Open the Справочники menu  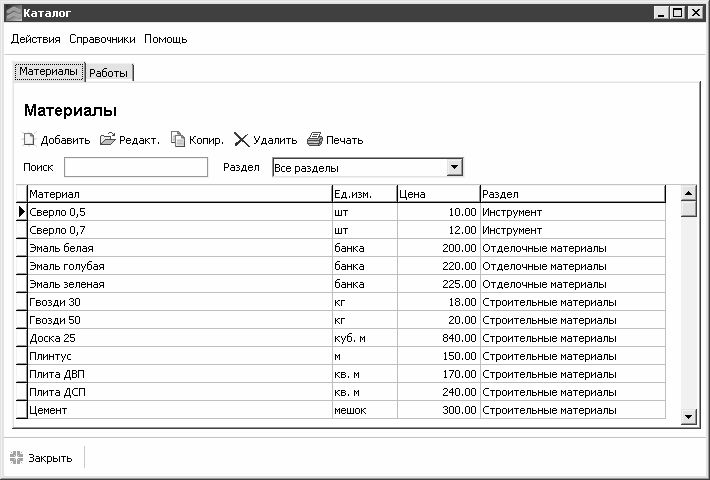click(x=102, y=39)
